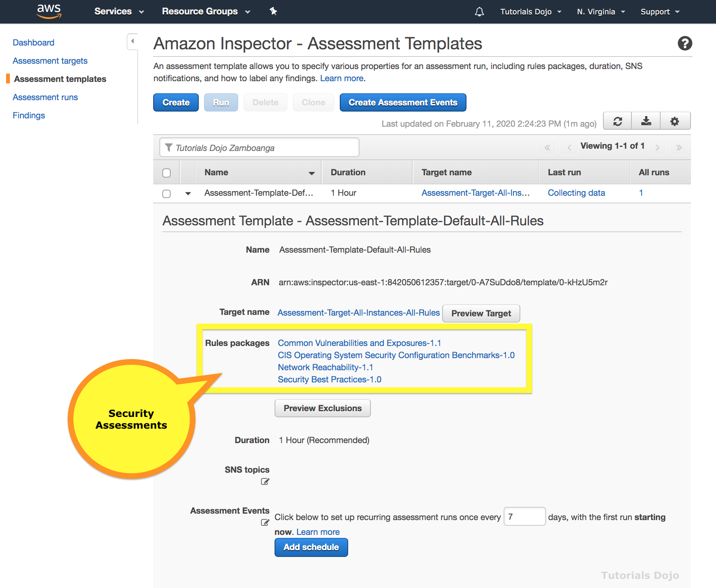Viewport: 716px width, 588px height.
Task: Refresh the assessment templates list
Action: pos(617,121)
